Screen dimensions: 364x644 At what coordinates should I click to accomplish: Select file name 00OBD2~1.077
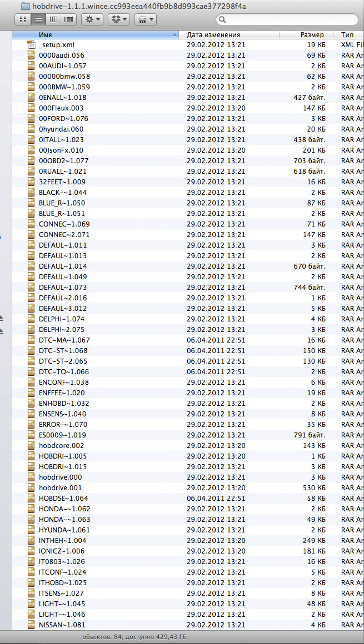point(64,161)
